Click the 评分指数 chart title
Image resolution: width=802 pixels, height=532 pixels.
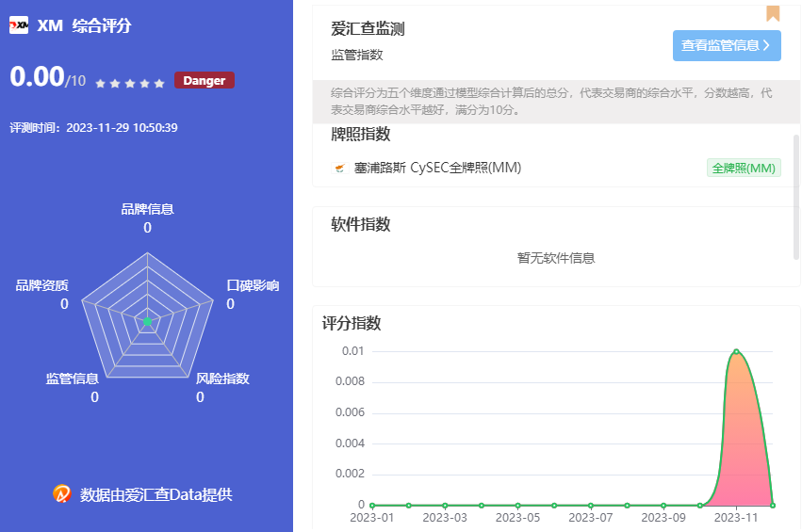pyautogui.click(x=352, y=324)
